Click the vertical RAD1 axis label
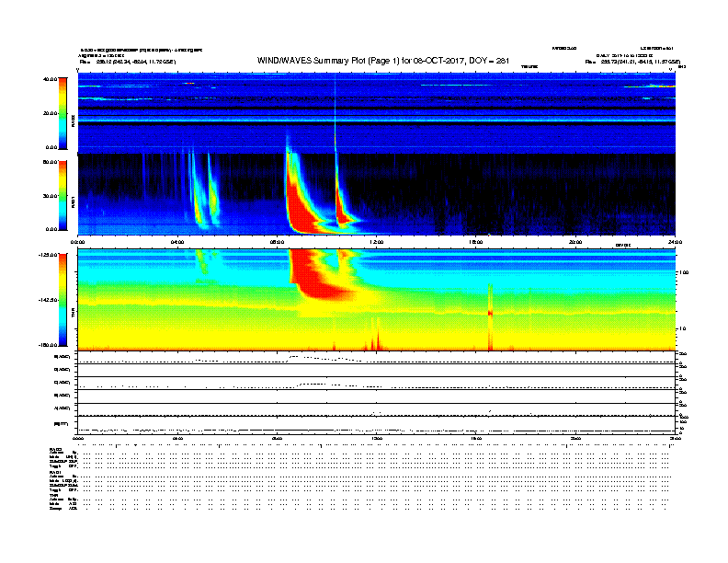The width and height of the screenshot is (728, 563). (73, 202)
